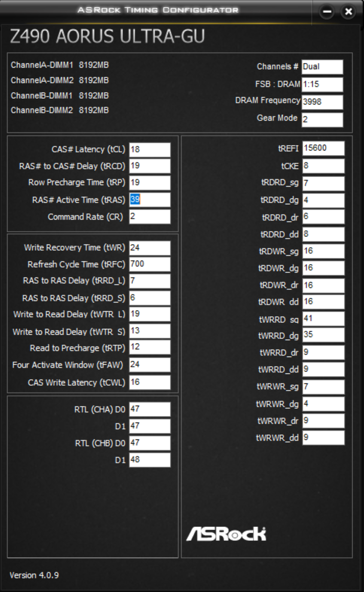Click the DRAM Frequency field
Image resolution: width=364 pixels, height=592 pixels.
323,102
